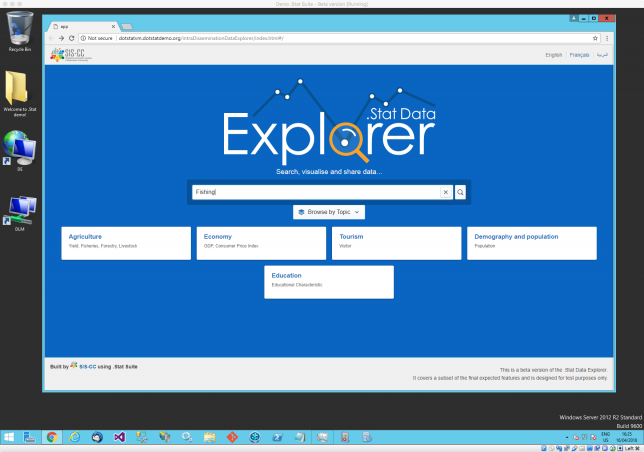Open Thunderbird from the taskbar
Image resolution: width=644 pixels, height=452 pixels.
tap(97, 437)
